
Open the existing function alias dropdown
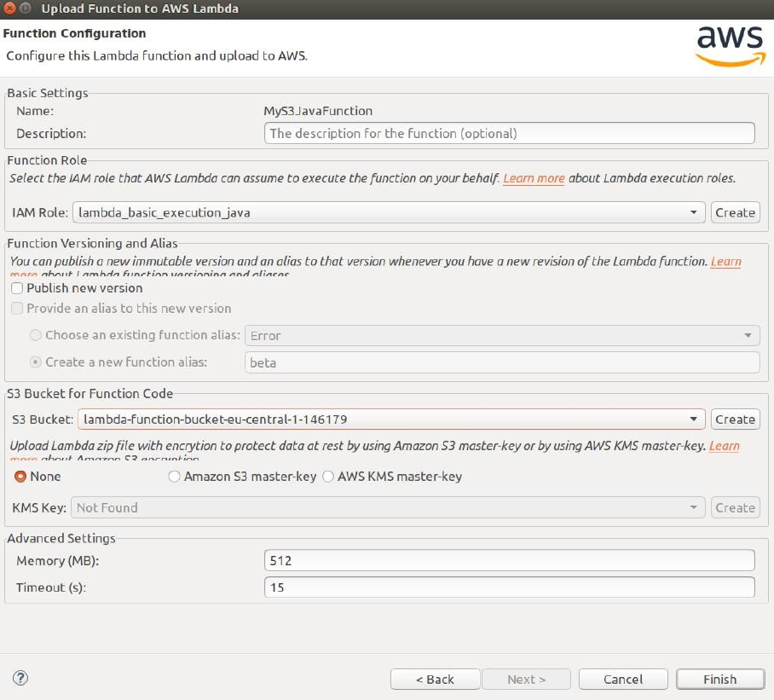[502, 336]
